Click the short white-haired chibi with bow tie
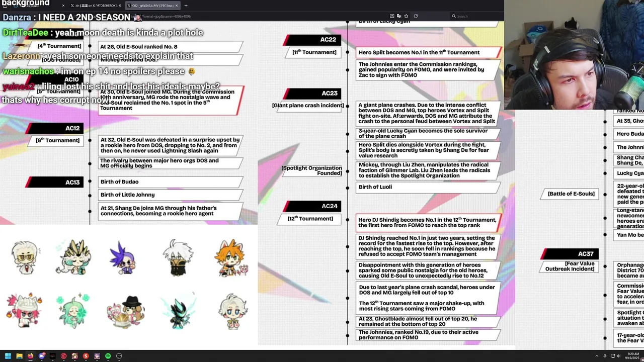 pyautogui.click(x=233, y=311)
